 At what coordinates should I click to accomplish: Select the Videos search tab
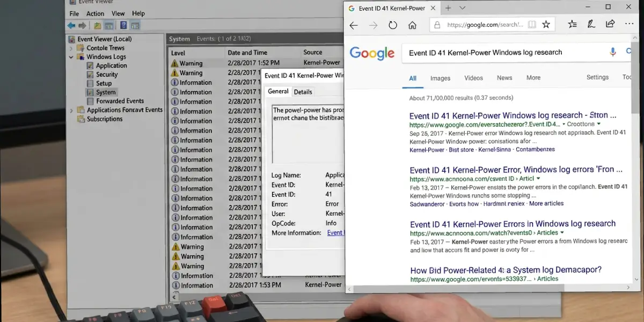pyautogui.click(x=473, y=78)
